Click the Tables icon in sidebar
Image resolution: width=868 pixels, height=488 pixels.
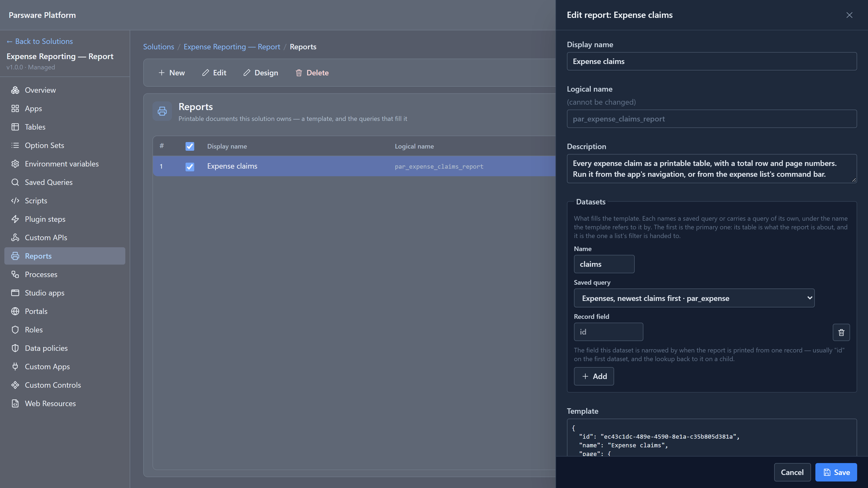[15, 127]
